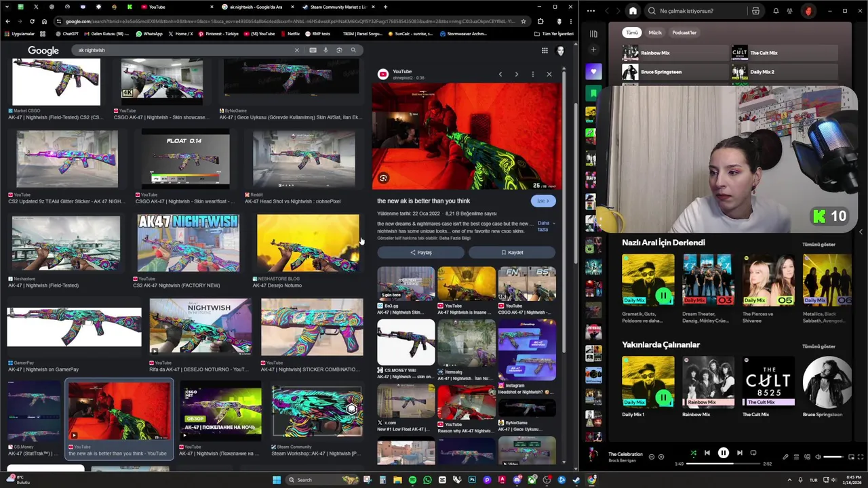Open the Spotify profile avatar menu
Screen dimensions: 868x488
point(808,11)
